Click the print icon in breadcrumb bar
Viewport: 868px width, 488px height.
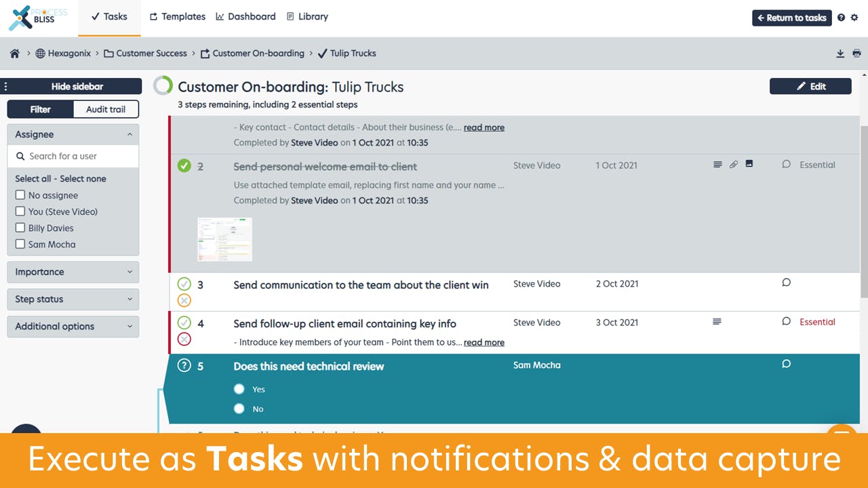(x=856, y=54)
